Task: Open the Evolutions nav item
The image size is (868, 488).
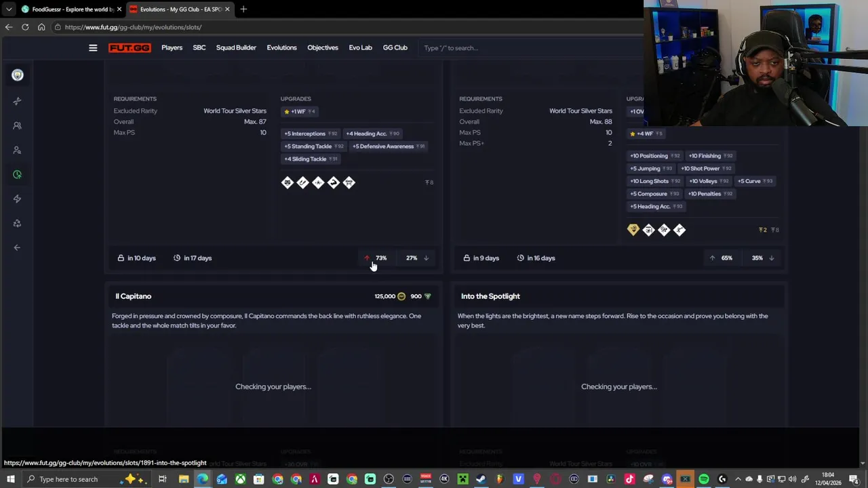Action: click(281, 47)
